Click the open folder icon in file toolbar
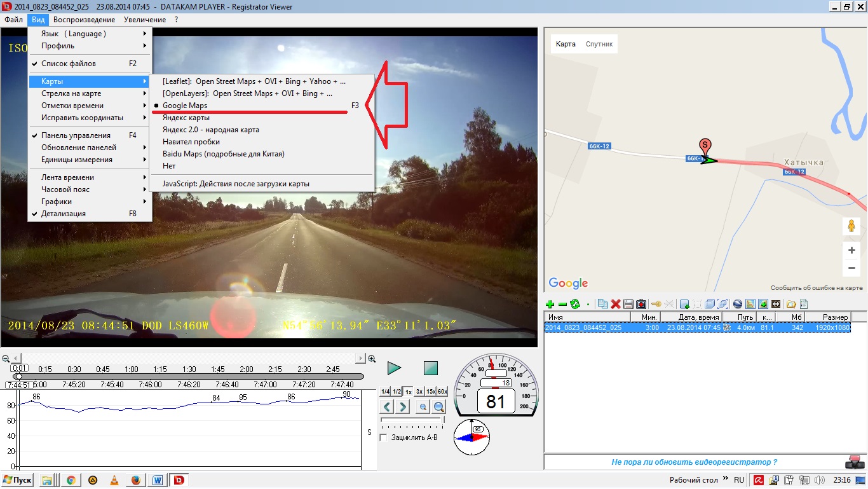Screen dimensions: 868x489 click(x=791, y=305)
